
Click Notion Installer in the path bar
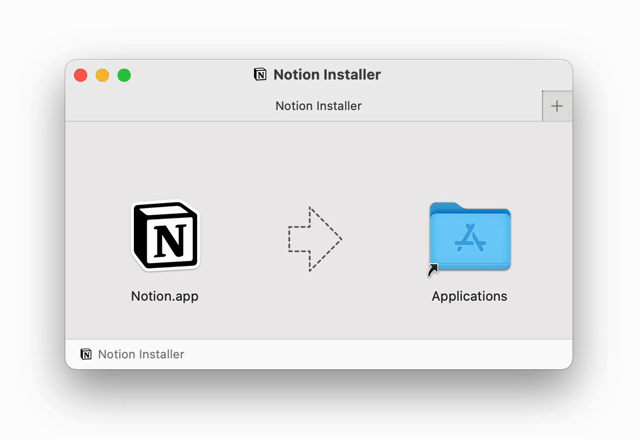click(141, 354)
